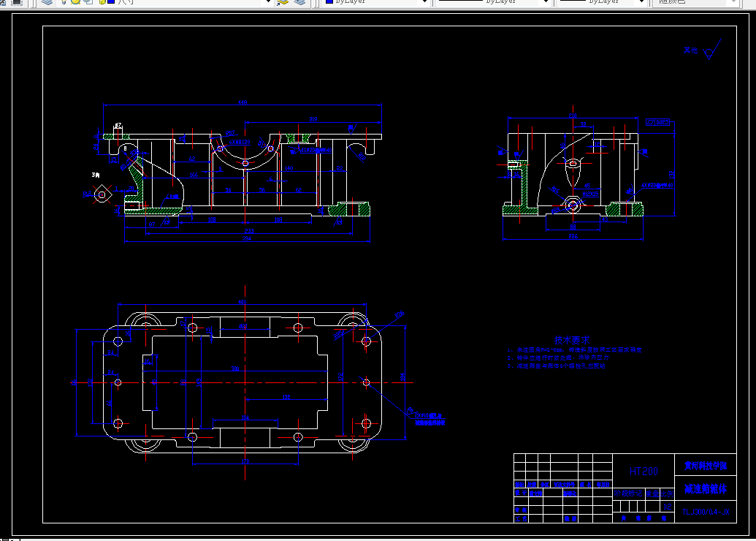Click the TLJ300/0.4-JX drawing number

coord(706,512)
